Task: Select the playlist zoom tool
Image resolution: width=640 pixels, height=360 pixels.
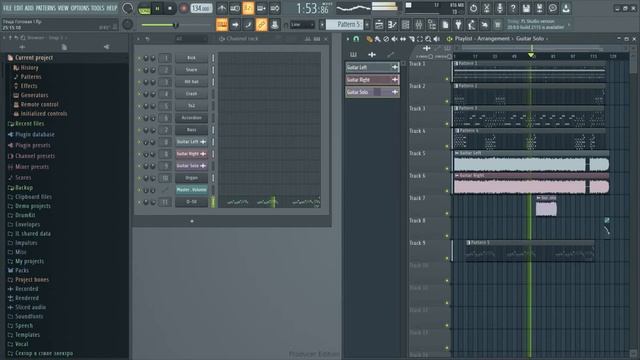Action: point(428,39)
